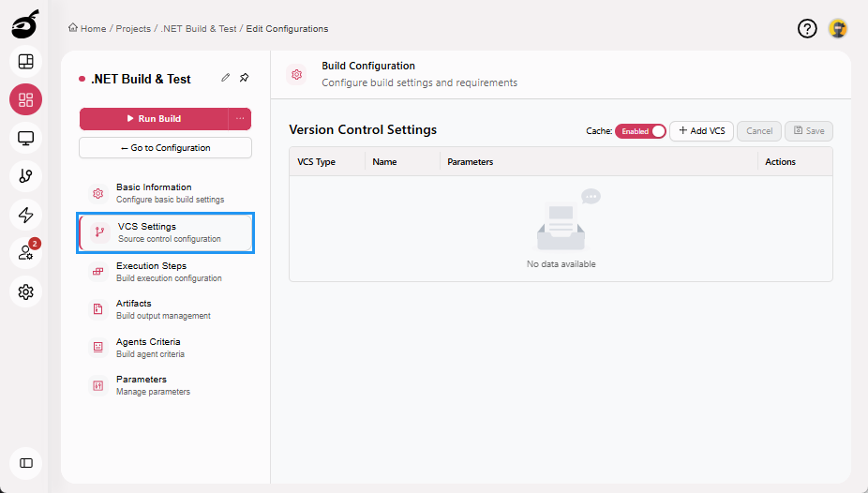Screen dimensions: 868x493
Task: Click the Save button
Action: [809, 131]
